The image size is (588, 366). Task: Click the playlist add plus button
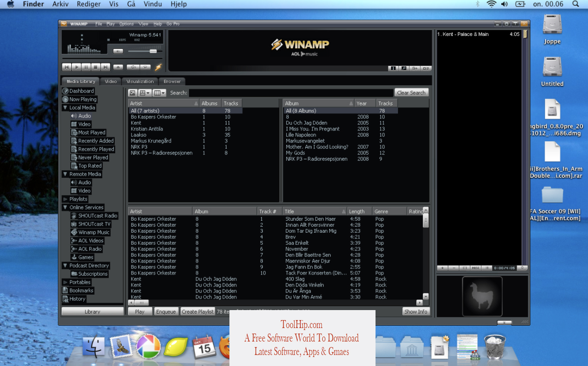tap(442, 268)
